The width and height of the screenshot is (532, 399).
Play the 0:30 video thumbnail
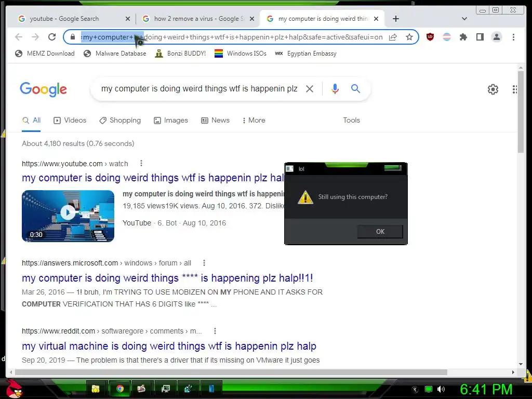[x=68, y=216]
